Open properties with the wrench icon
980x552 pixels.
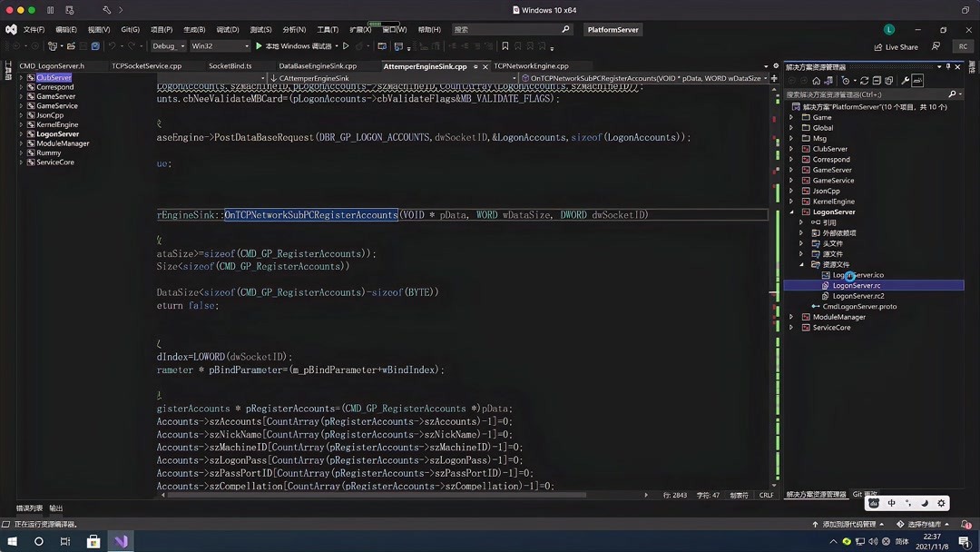[906, 80]
